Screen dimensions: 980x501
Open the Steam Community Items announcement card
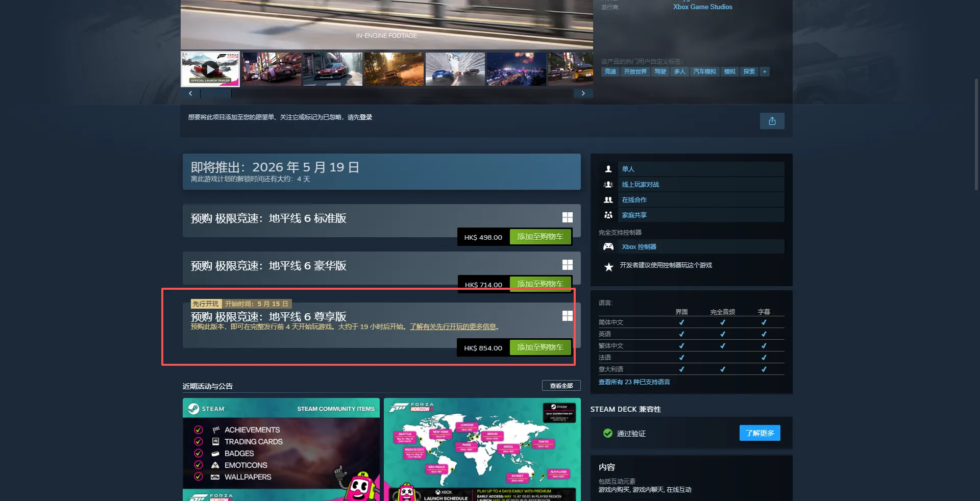pyautogui.click(x=281, y=449)
